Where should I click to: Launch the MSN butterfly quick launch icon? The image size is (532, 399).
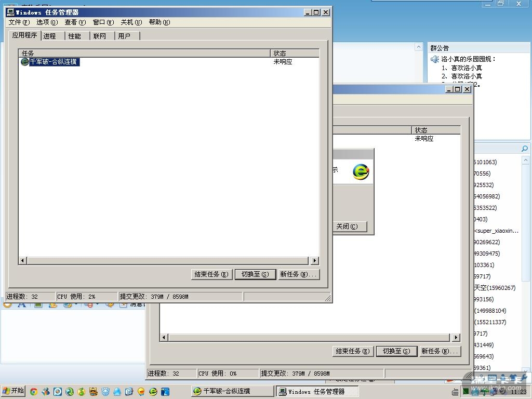pos(46,392)
